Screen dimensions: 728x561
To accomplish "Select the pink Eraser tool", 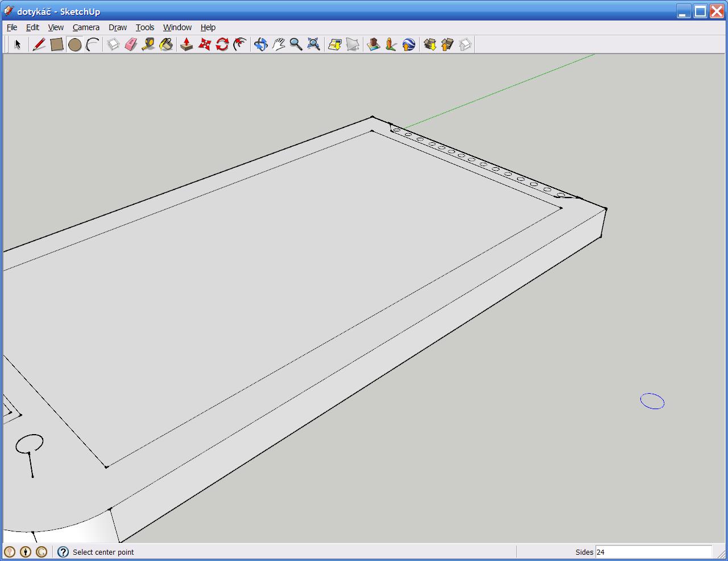I will tap(131, 44).
